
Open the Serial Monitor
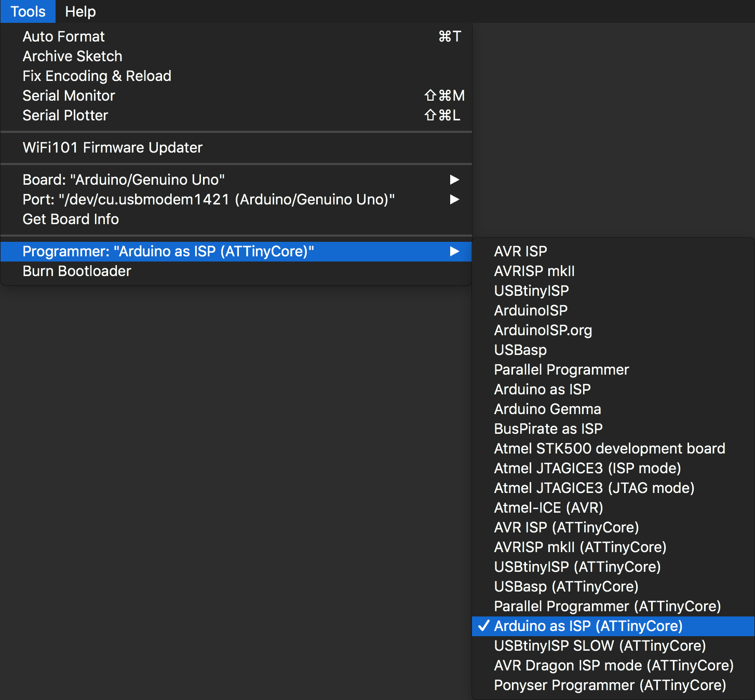pyautogui.click(x=69, y=95)
